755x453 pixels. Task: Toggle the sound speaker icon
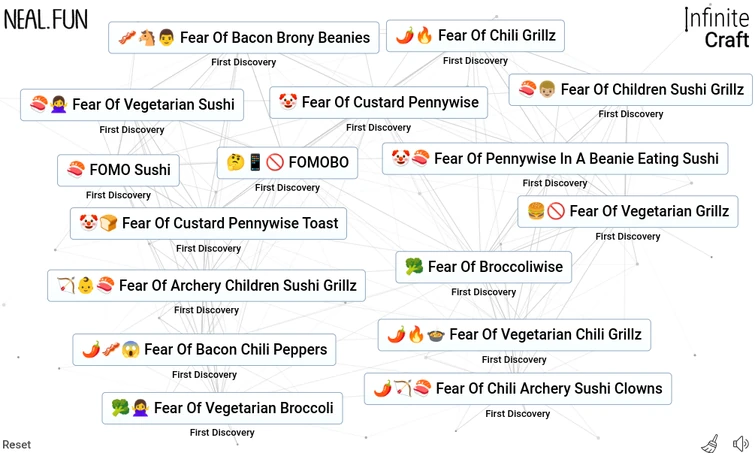(740, 444)
